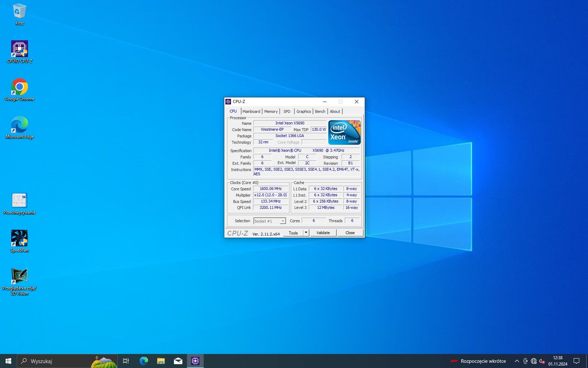Viewport: 588px width, 368px height.
Task: Click the 2C Ext. Model value
Action: pyautogui.click(x=307, y=163)
